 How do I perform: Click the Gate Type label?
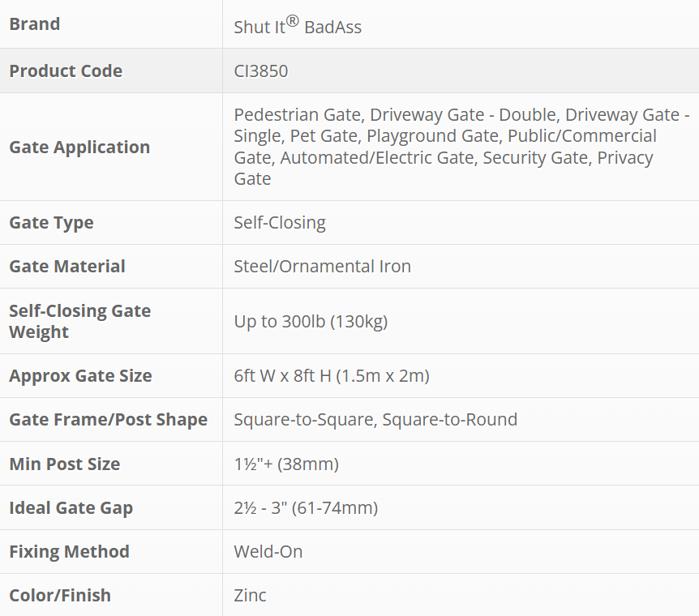51,223
